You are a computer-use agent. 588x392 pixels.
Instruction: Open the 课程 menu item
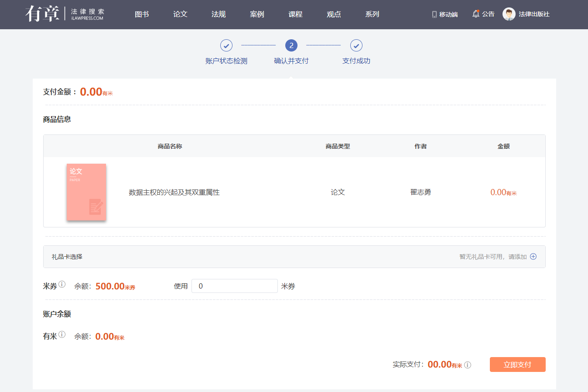(x=295, y=14)
